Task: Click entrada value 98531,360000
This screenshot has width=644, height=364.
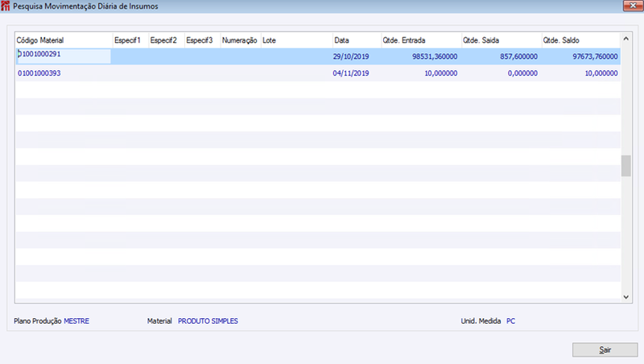Action: pyautogui.click(x=435, y=56)
